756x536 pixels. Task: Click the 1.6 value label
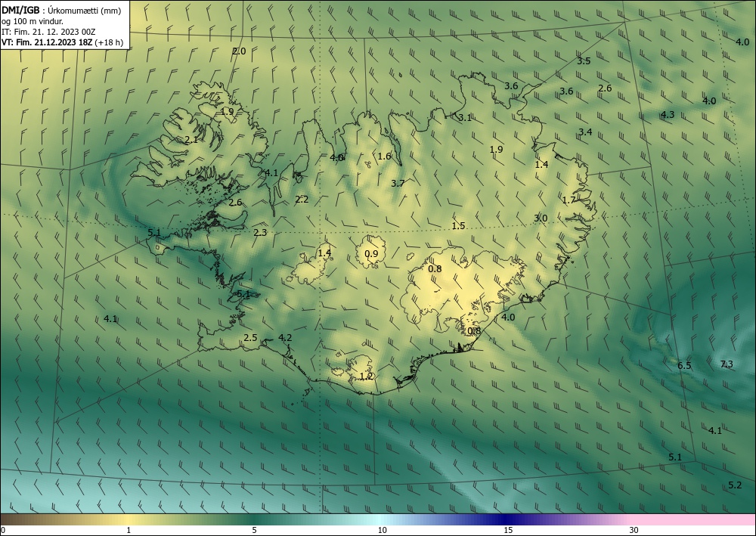point(384,156)
